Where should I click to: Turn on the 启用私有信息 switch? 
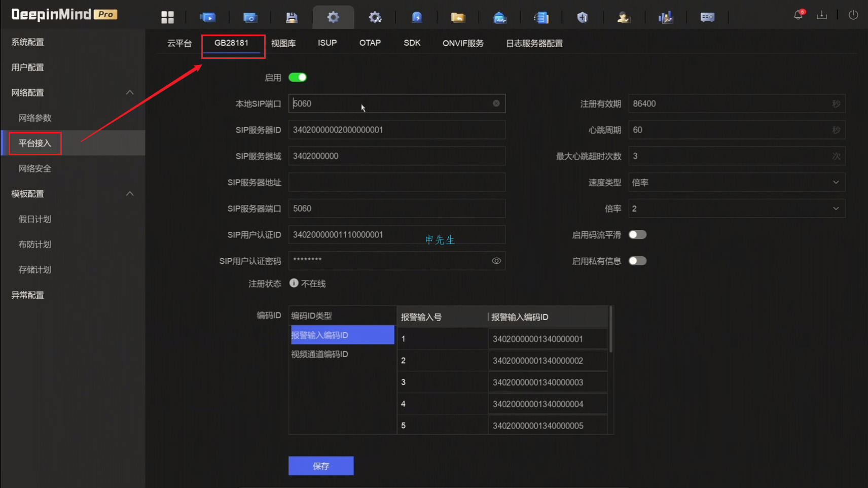coord(638,261)
